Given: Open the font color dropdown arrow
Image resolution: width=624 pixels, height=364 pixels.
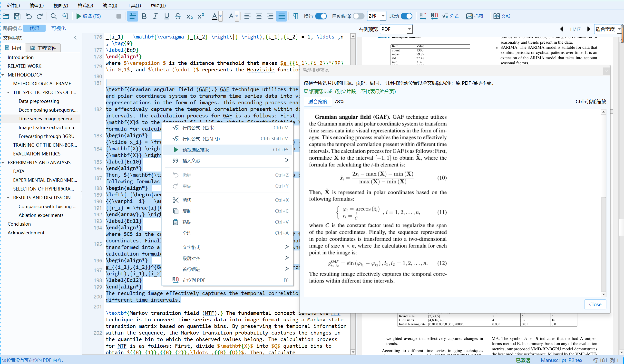Looking at the screenshot, I should 221,16.
